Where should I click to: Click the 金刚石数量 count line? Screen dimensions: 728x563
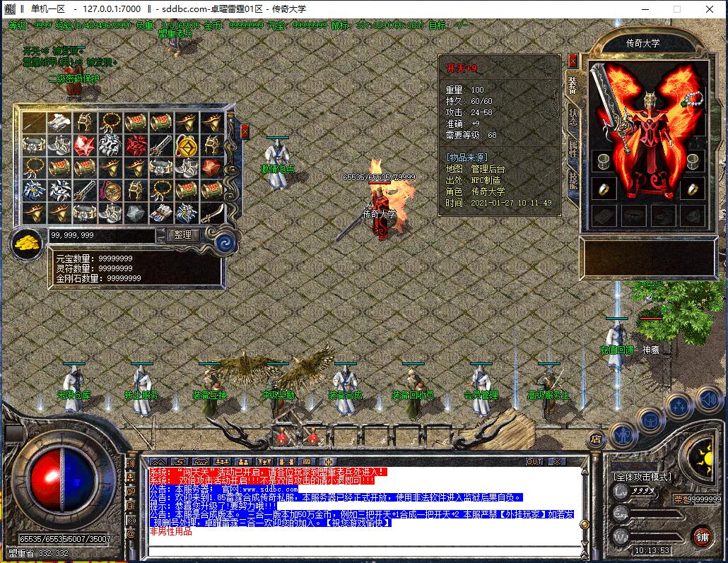tap(98, 278)
